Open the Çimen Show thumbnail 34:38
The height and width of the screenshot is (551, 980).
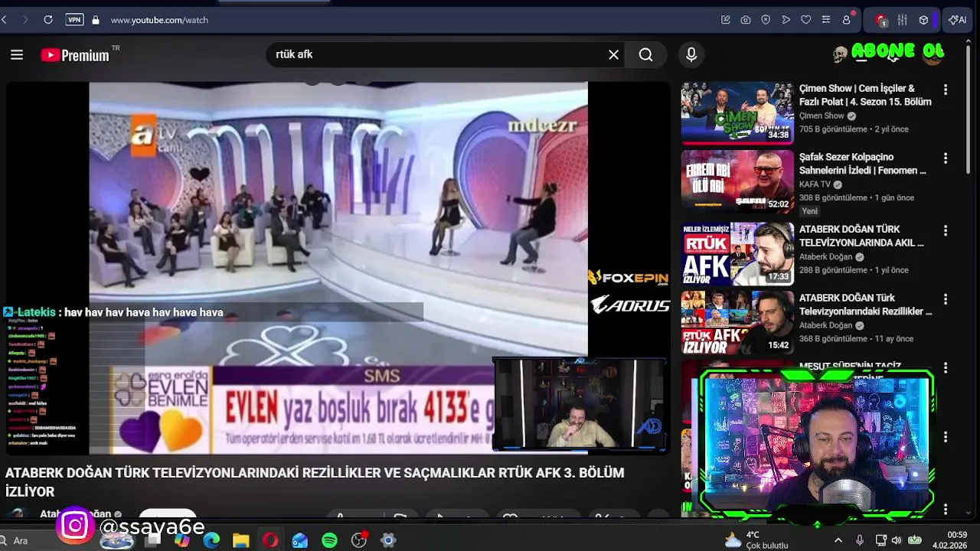coord(737,112)
